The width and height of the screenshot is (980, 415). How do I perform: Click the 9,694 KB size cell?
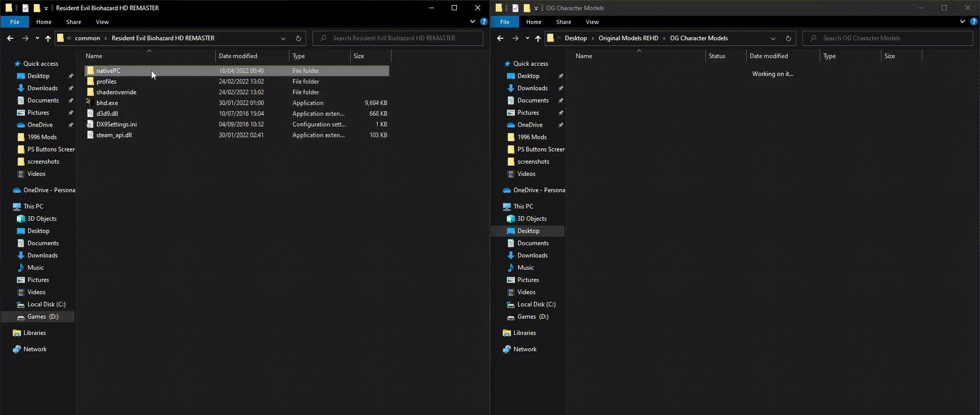376,103
